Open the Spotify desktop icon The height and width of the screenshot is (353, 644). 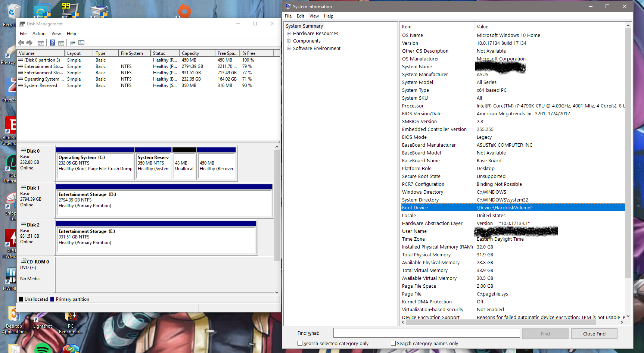43,348
